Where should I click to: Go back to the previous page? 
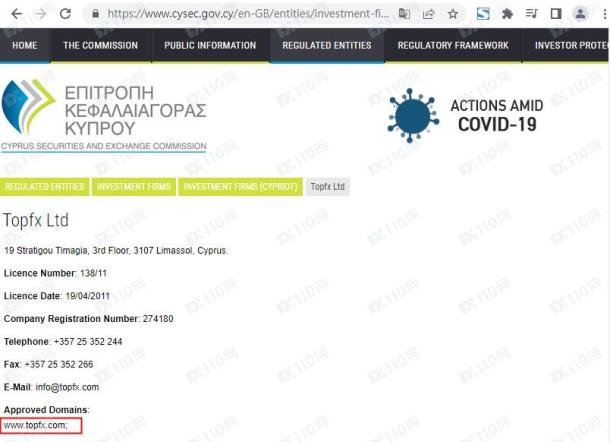tap(16, 14)
